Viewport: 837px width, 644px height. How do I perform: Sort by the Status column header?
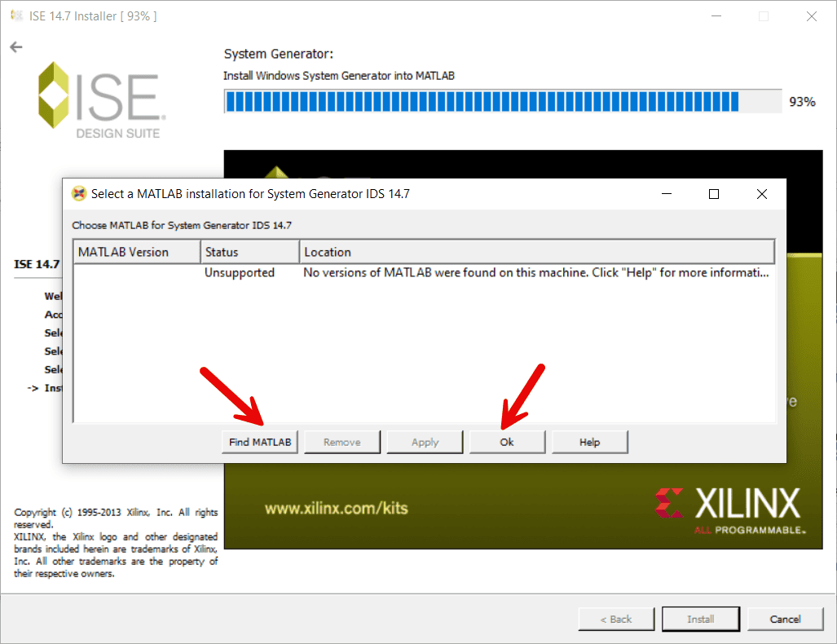[x=249, y=251]
